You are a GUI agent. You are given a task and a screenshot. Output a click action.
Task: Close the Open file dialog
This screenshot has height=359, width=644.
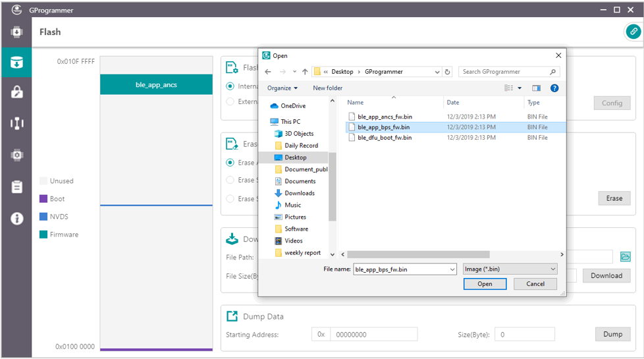pyautogui.click(x=558, y=55)
